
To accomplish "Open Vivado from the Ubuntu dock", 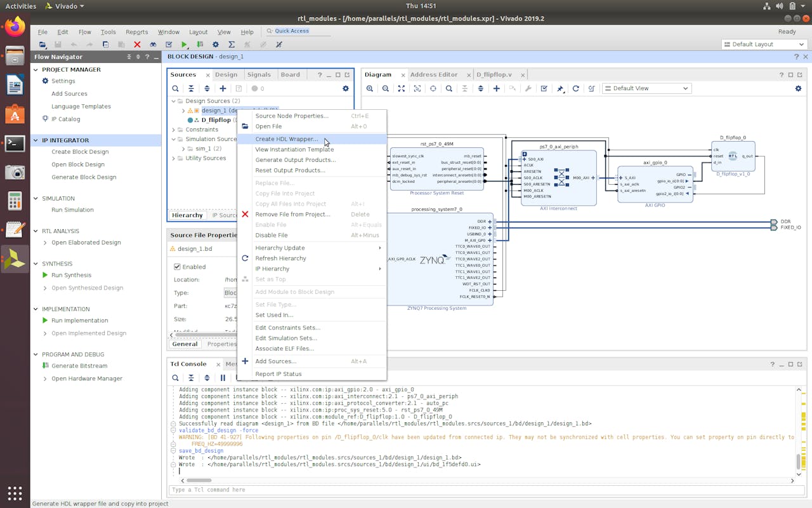I will click(x=15, y=259).
